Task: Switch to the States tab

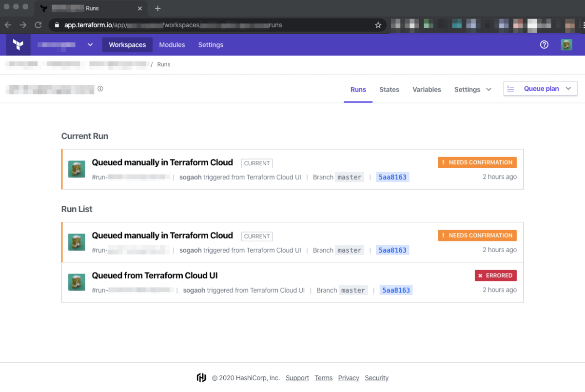Action: 390,90
